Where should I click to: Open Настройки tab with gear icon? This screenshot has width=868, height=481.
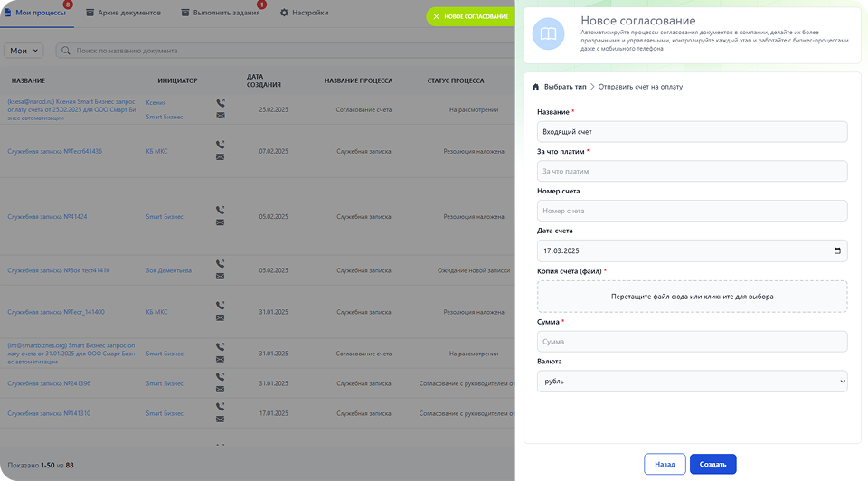point(304,13)
